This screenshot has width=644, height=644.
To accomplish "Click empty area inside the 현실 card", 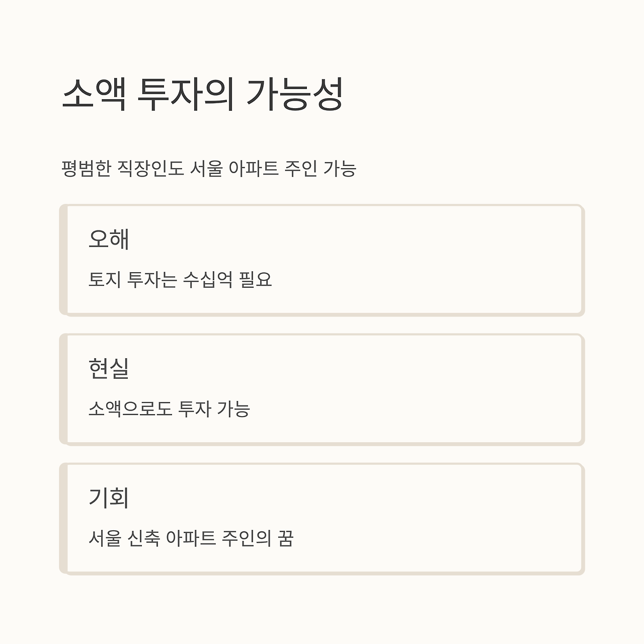I will click(428, 388).
